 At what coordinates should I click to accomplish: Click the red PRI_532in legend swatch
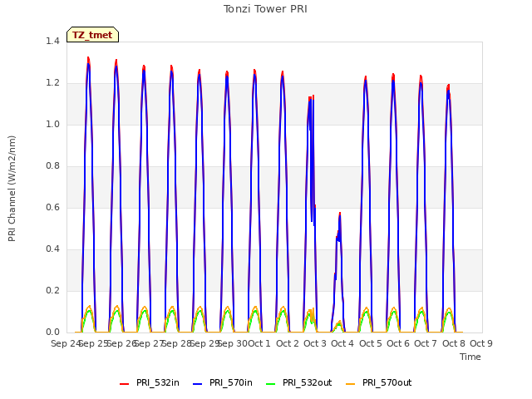click(125, 384)
